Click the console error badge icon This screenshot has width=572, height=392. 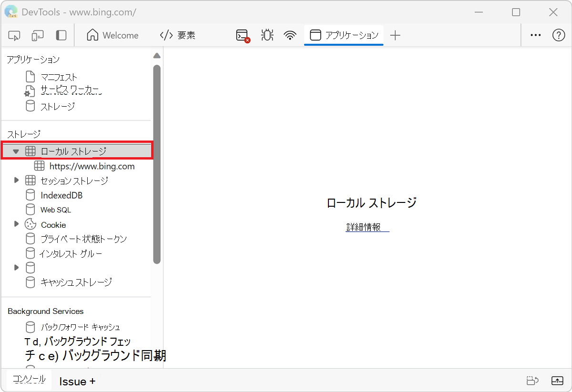[243, 35]
